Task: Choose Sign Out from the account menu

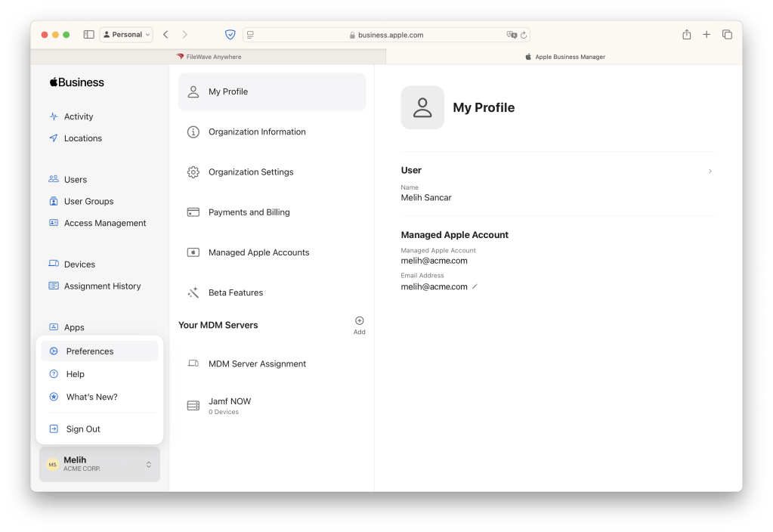Action: pyautogui.click(x=83, y=429)
